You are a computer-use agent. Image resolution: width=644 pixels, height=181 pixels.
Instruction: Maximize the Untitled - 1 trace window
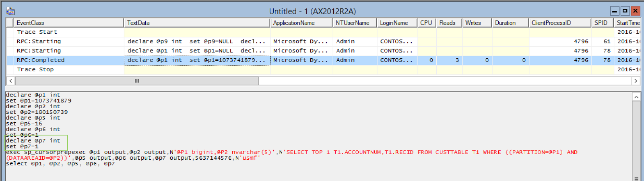point(625,11)
